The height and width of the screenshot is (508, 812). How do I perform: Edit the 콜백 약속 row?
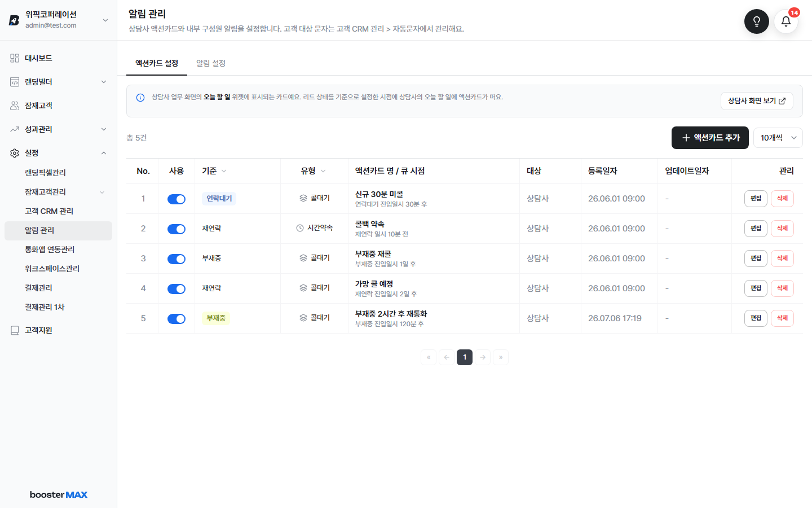[x=756, y=229]
